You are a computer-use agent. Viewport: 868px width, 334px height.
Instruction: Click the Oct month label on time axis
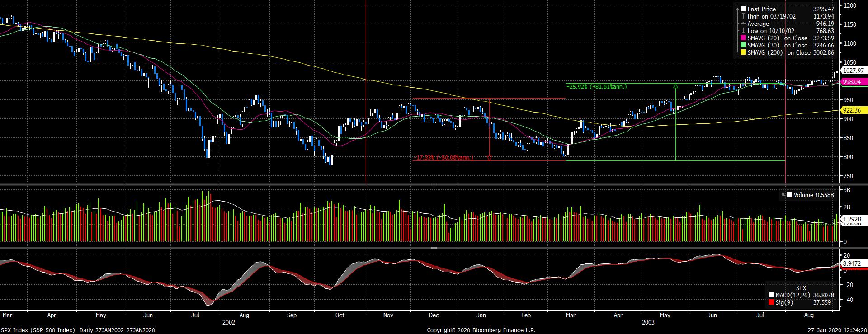click(340, 315)
